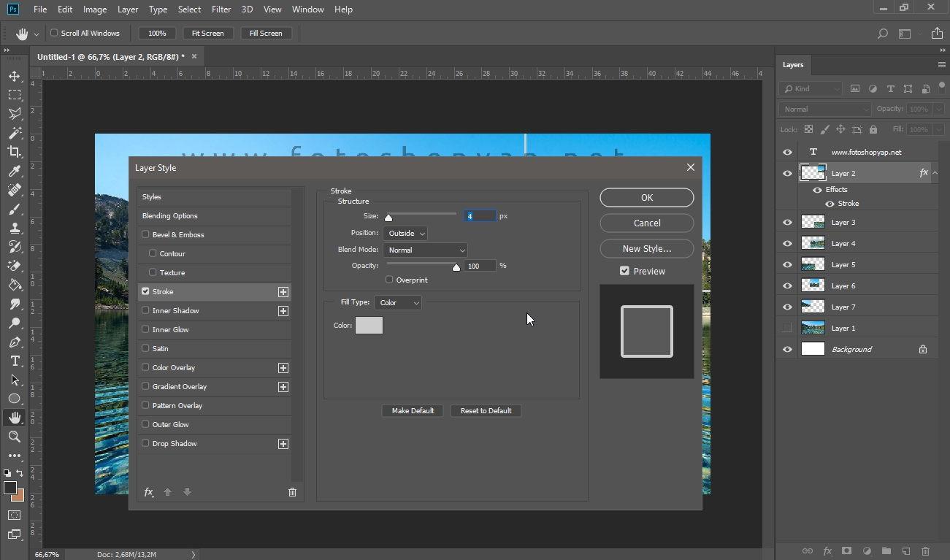This screenshot has height=560, width=950.
Task: Enable the Drop Shadow checkbox
Action: pyautogui.click(x=145, y=443)
